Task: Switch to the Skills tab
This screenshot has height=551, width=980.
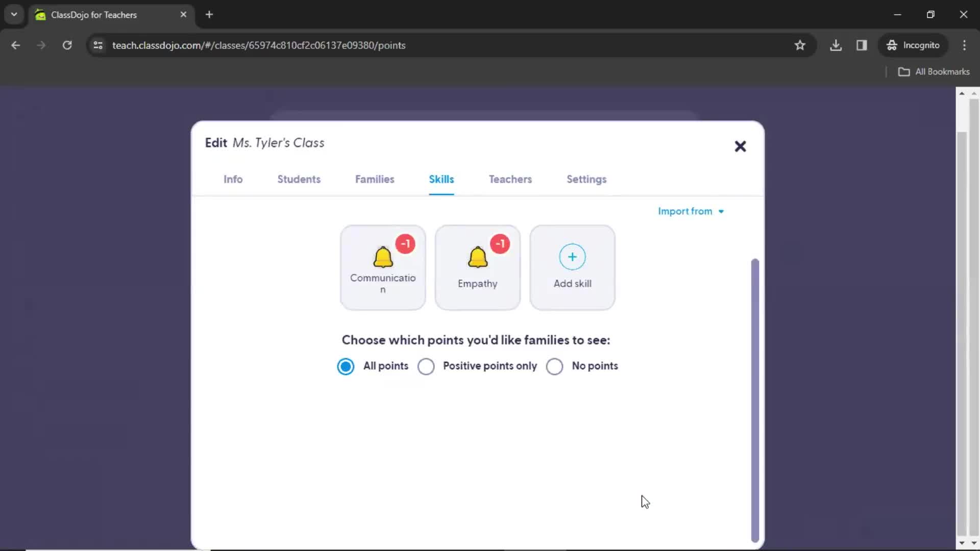Action: tap(441, 179)
